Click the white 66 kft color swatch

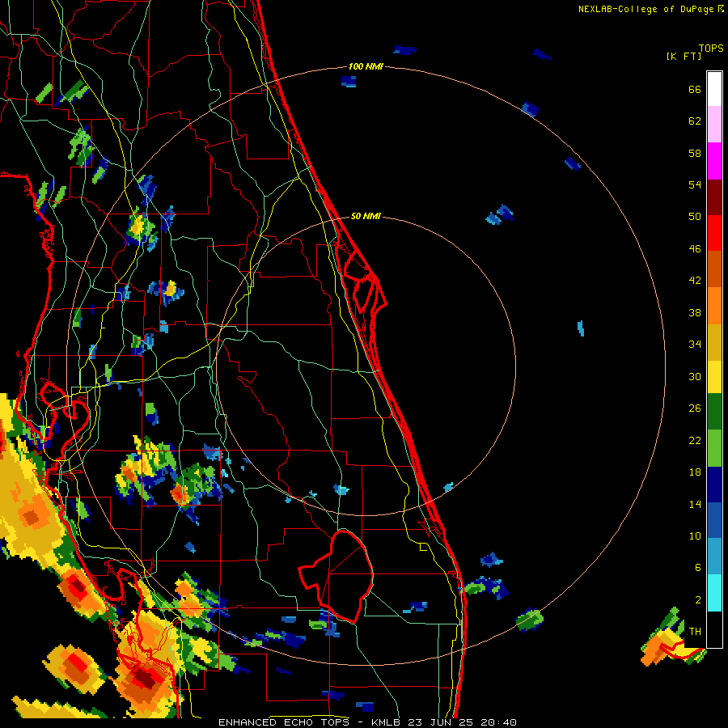714,89
